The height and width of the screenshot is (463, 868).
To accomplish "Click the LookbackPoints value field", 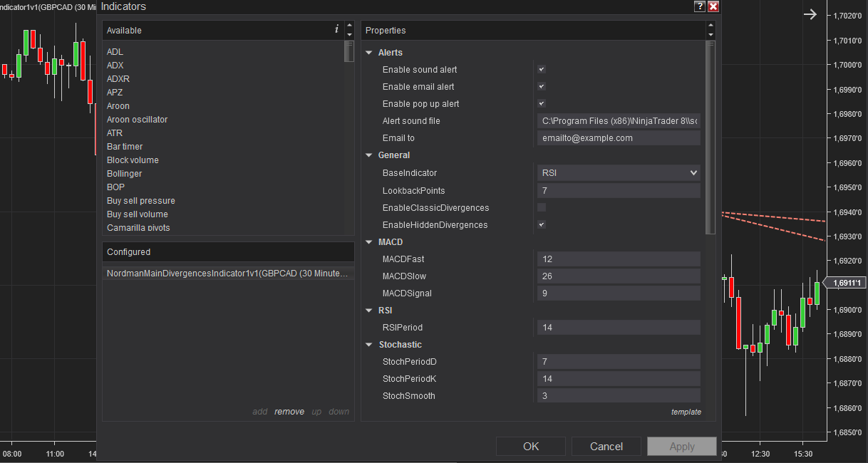I will (619, 191).
